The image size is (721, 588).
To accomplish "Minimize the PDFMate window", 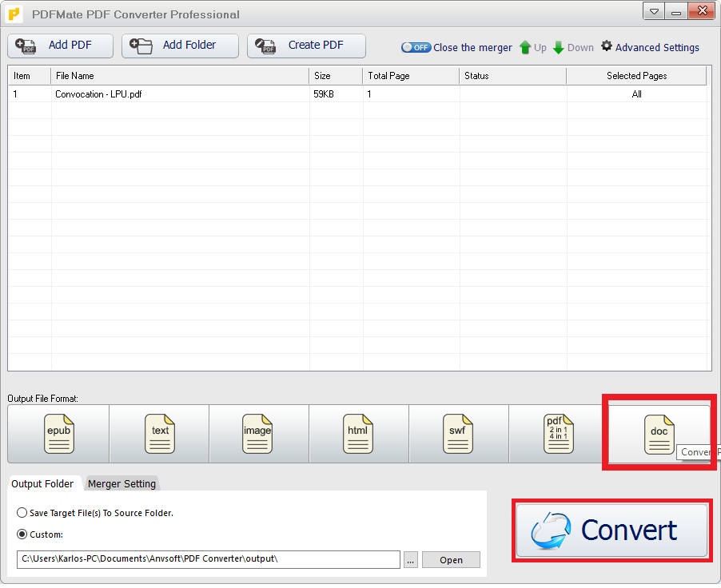I will coord(676,11).
